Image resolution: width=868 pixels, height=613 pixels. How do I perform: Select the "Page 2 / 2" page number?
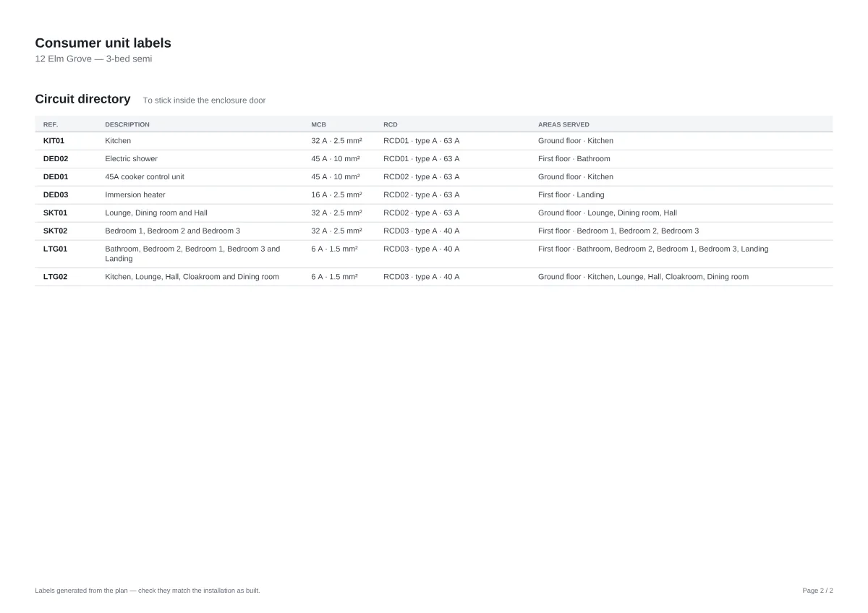point(817,591)
